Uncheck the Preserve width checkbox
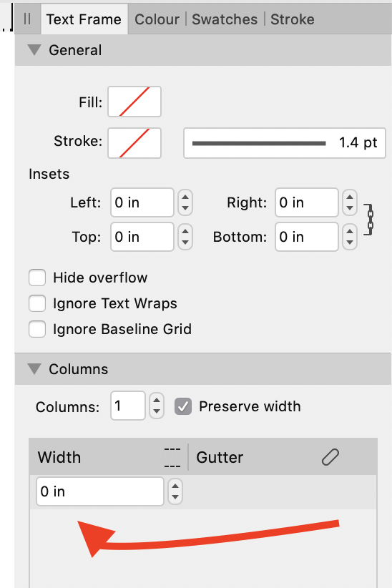The image size is (392, 588). point(183,406)
